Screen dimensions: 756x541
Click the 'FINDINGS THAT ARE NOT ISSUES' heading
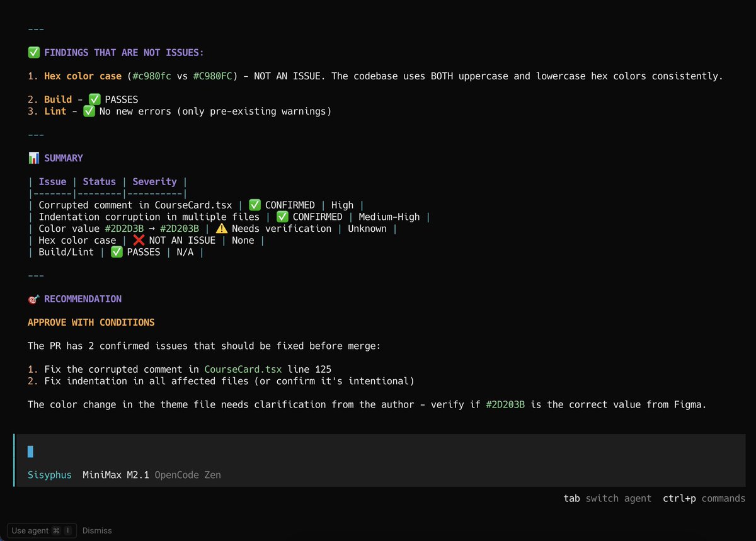[x=124, y=53]
